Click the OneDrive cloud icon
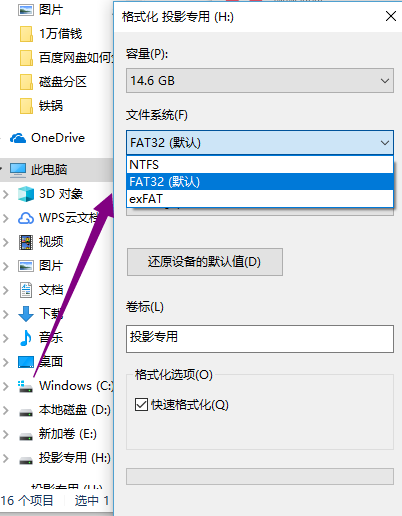Viewport: 402px width, 516px height. 18,138
